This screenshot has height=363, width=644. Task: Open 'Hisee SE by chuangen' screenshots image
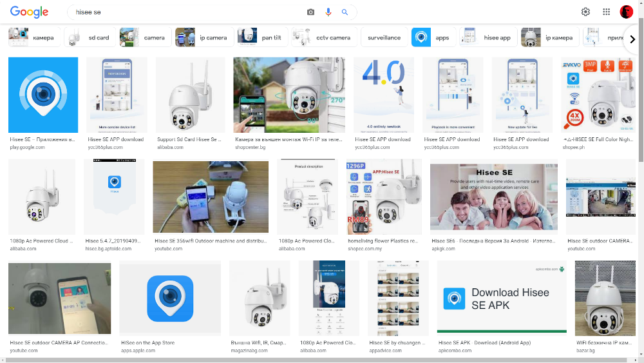click(398, 299)
